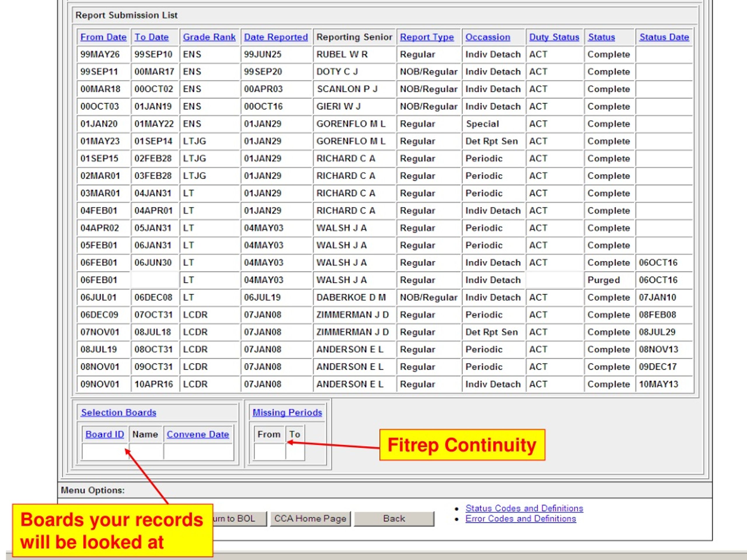747x560 pixels.
Task: Click the 00OCT16 date reported cell
Action: pyautogui.click(x=277, y=106)
